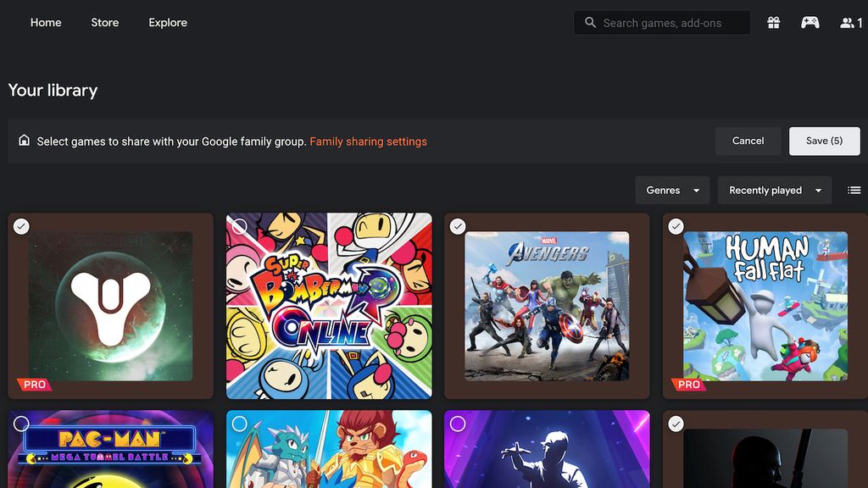Uncheck the dark Hitman game selection

pos(676,424)
